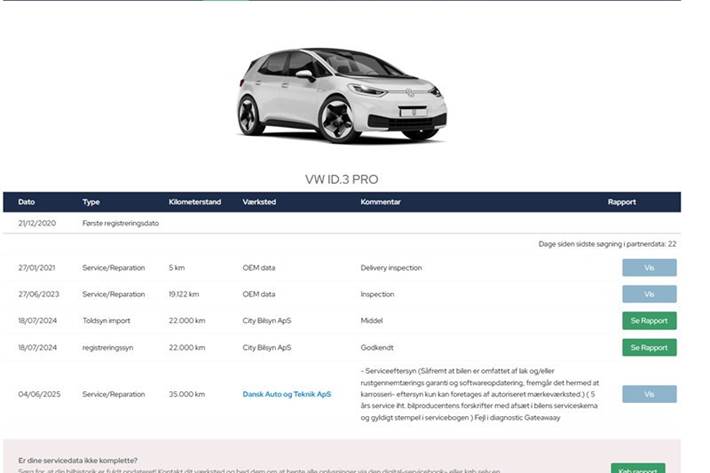Click the Middel comment cell
The width and height of the screenshot is (710, 473).
pos(372,320)
